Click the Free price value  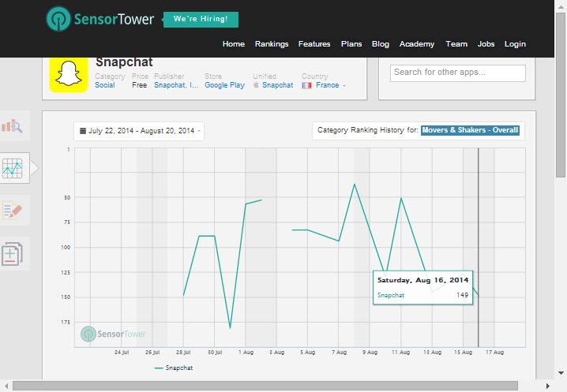click(139, 85)
